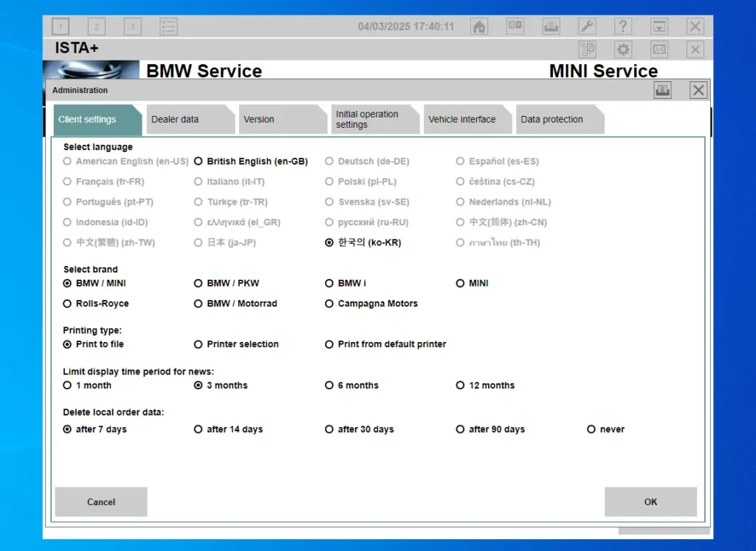Open the envelope feedback icon

pos(659,49)
